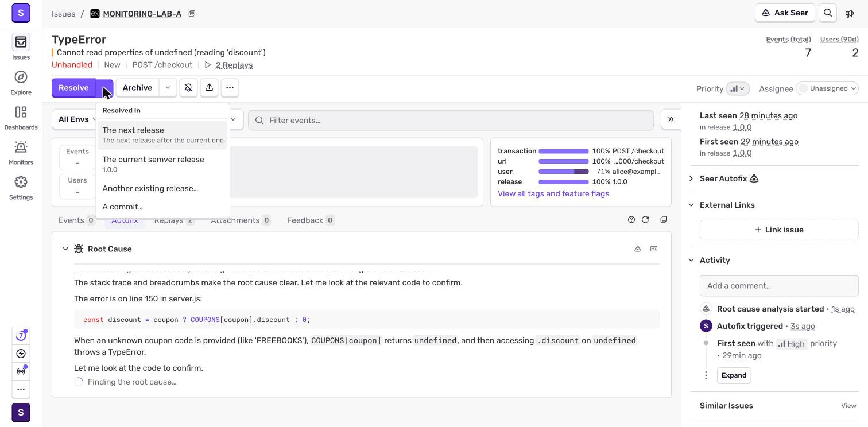Screen dimensions: 868x427
Task: Expand the Seer Autofix section
Action: tap(691, 178)
